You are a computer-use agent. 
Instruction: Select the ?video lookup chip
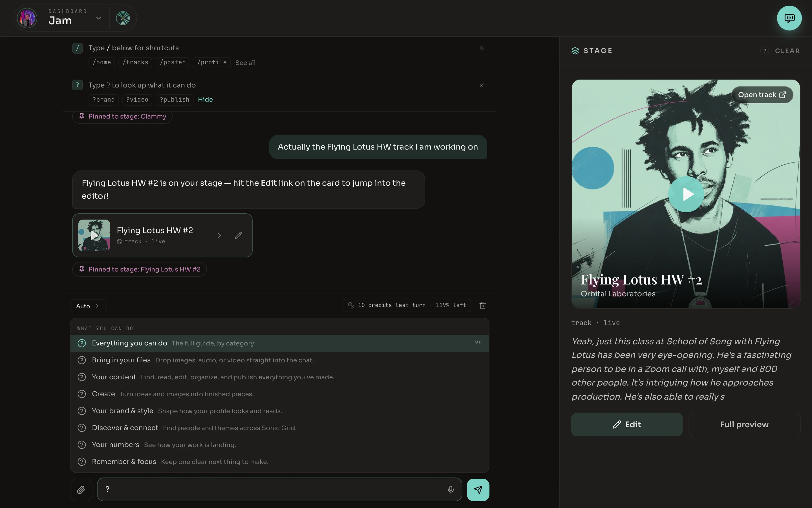137,100
